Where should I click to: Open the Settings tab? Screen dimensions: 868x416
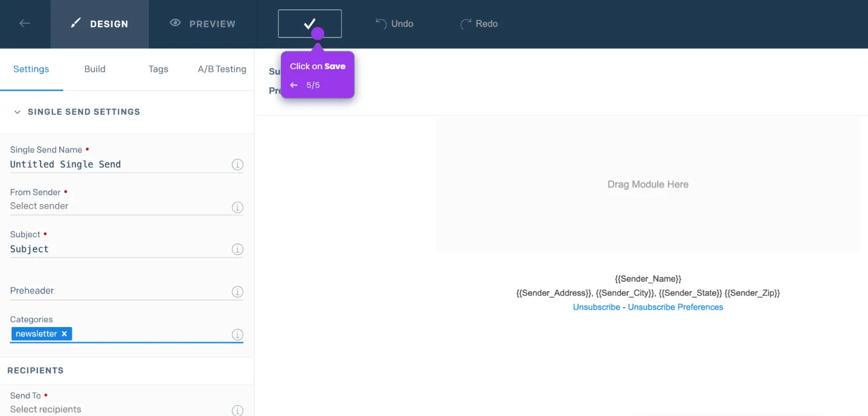tap(31, 69)
